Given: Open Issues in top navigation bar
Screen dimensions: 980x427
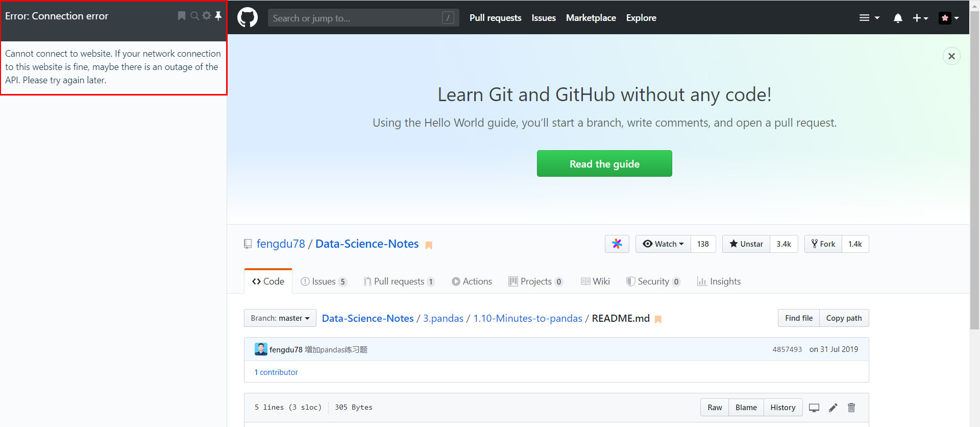Looking at the screenshot, I should tap(544, 18).
